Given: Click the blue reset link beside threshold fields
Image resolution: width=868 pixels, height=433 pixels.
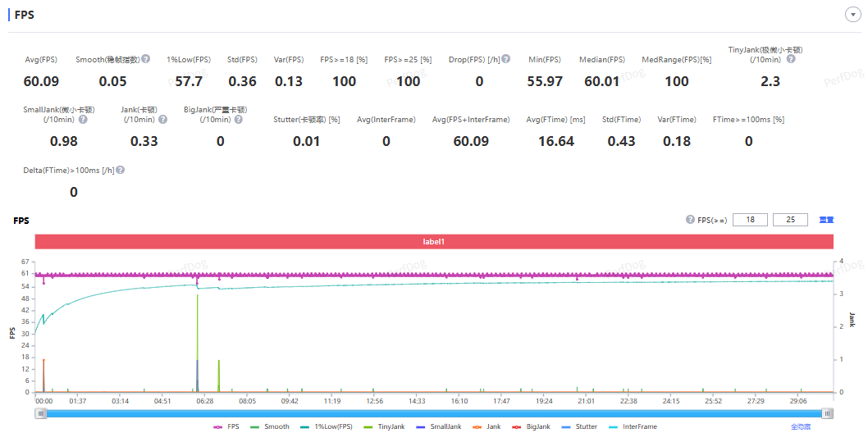Looking at the screenshot, I should pos(826,220).
